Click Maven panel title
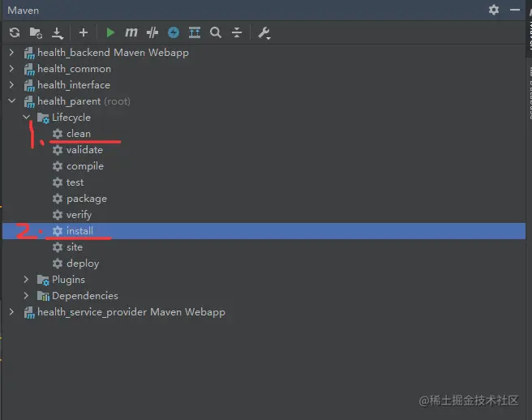Image resolution: width=532 pixels, height=420 pixels. point(23,11)
